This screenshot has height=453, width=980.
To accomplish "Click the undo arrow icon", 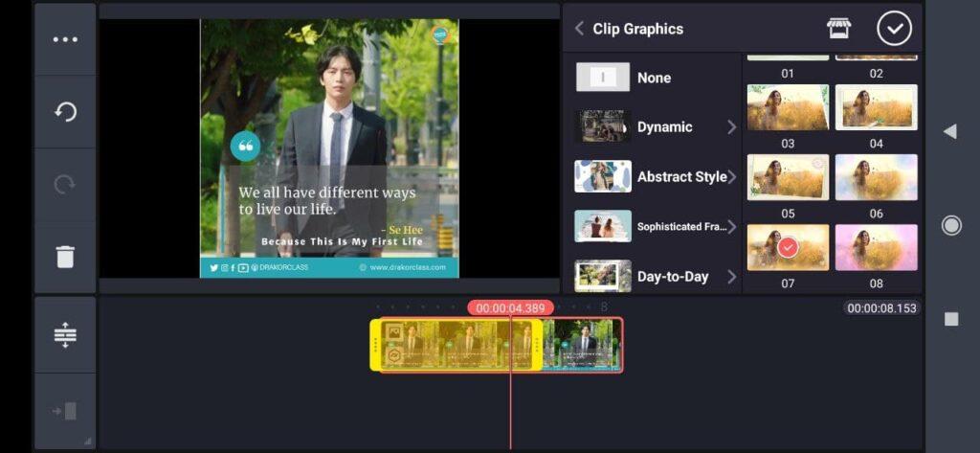I will click(x=65, y=113).
